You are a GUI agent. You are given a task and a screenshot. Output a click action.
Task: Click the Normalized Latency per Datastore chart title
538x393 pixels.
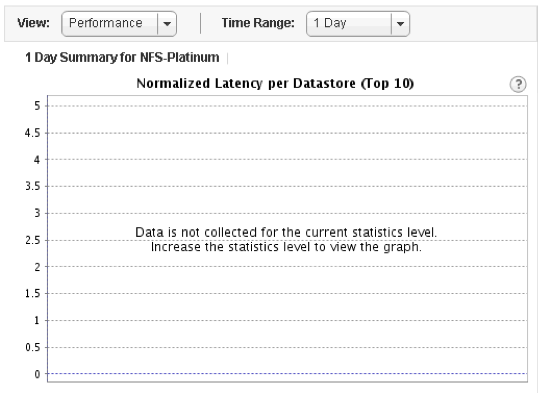click(x=275, y=83)
